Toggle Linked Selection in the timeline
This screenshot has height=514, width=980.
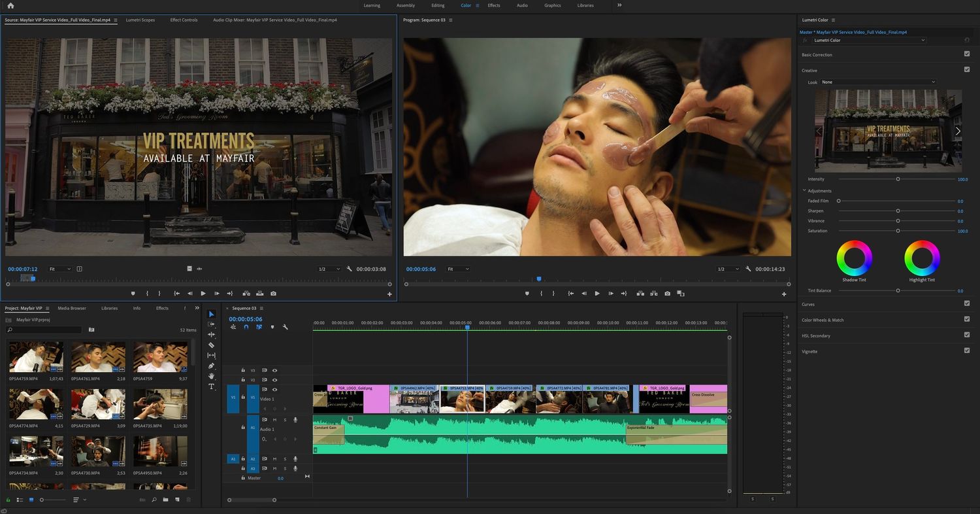click(259, 327)
